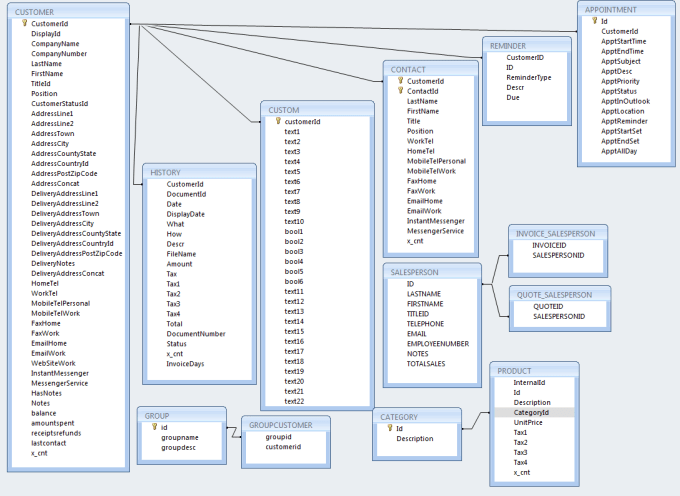Select the groupdesc field in GROUP
Viewport: 680px width, 496px height.
178,447
